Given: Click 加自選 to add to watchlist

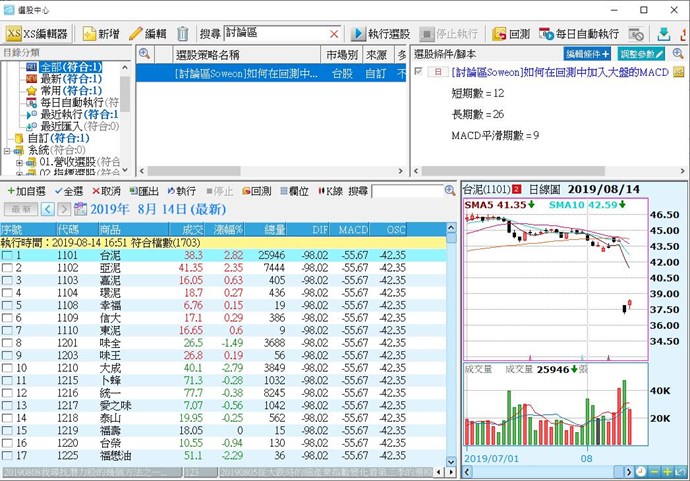Looking at the screenshot, I should pos(26,190).
